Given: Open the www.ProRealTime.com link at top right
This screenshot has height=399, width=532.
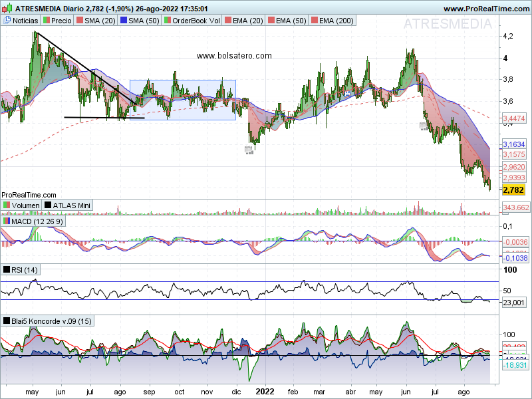Looking at the screenshot, I should pyautogui.click(x=486, y=9).
